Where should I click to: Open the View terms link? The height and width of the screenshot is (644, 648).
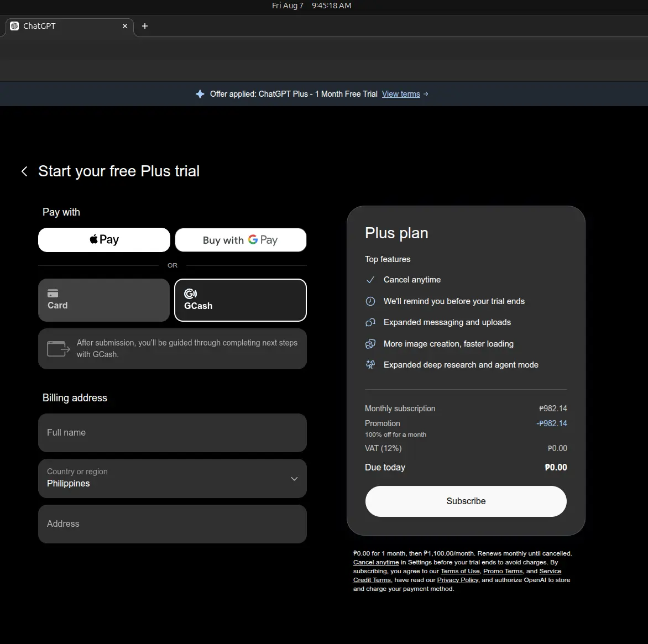(x=401, y=94)
